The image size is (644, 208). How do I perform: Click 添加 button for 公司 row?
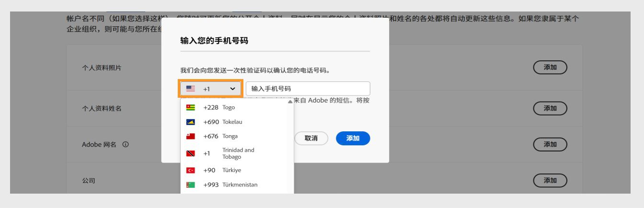[x=550, y=181]
